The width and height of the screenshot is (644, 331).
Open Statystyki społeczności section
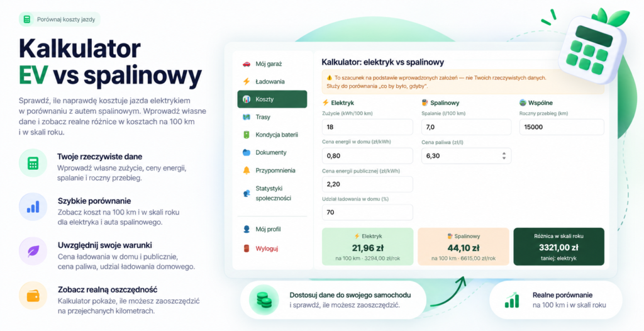(x=272, y=193)
